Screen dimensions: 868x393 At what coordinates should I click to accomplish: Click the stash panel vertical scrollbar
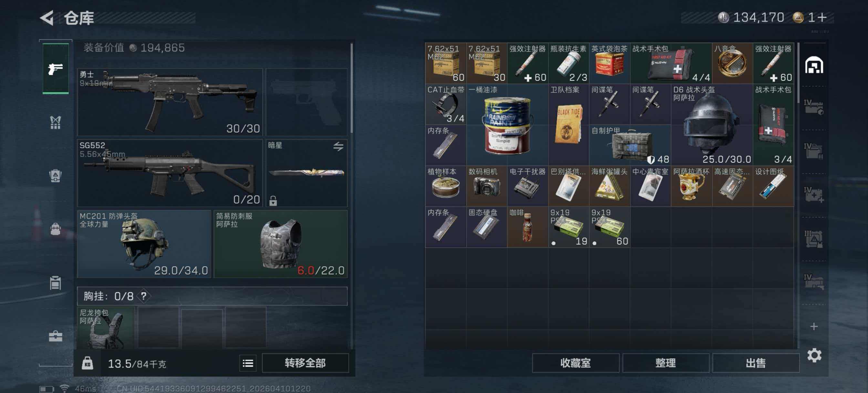click(798, 73)
